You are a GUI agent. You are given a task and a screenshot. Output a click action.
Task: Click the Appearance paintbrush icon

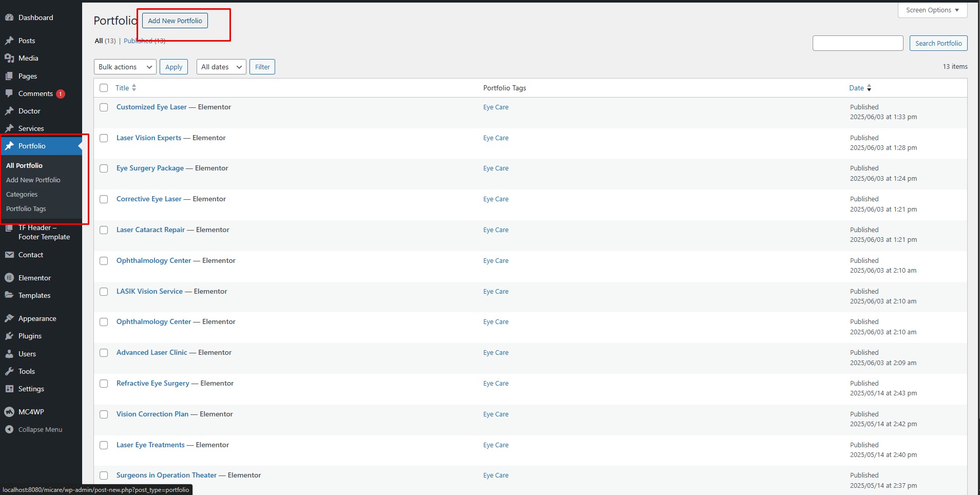coord(9,318)
